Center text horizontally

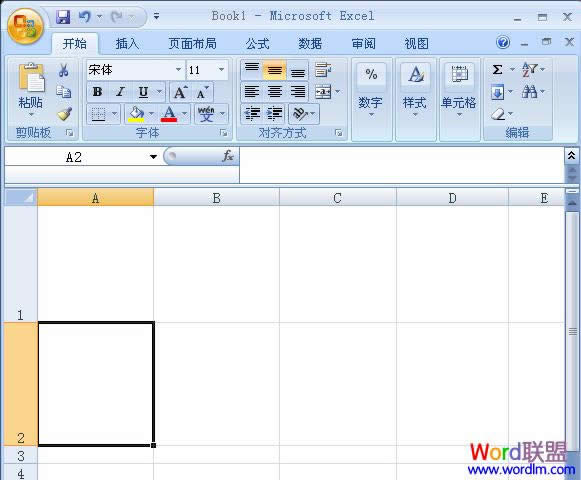(275, 92)
